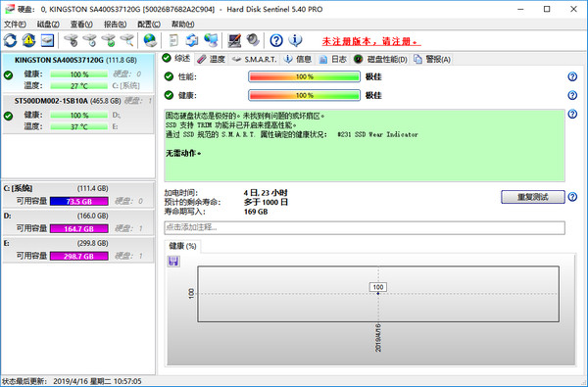Switch to the 磁盘性能(D) tab
Image resolution: width=588 pixels, height=387 pixels.
(380, 59)
